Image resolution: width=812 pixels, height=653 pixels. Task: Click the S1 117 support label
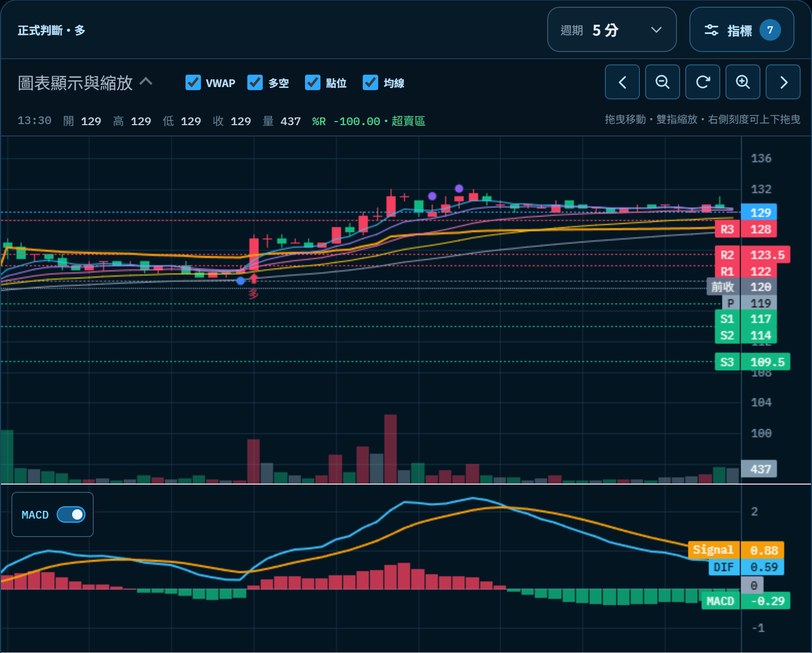click(745, 319)
